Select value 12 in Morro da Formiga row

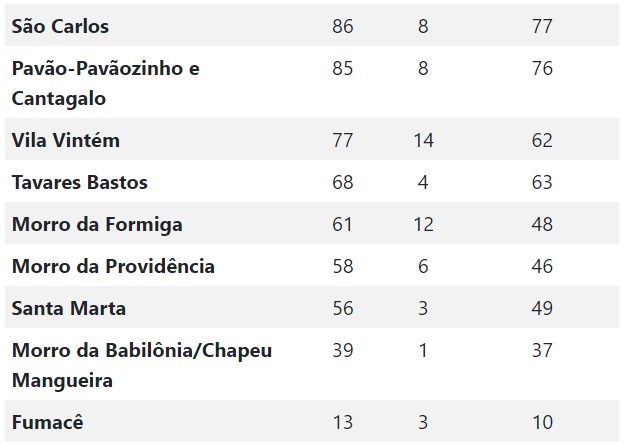click(424, 225)
